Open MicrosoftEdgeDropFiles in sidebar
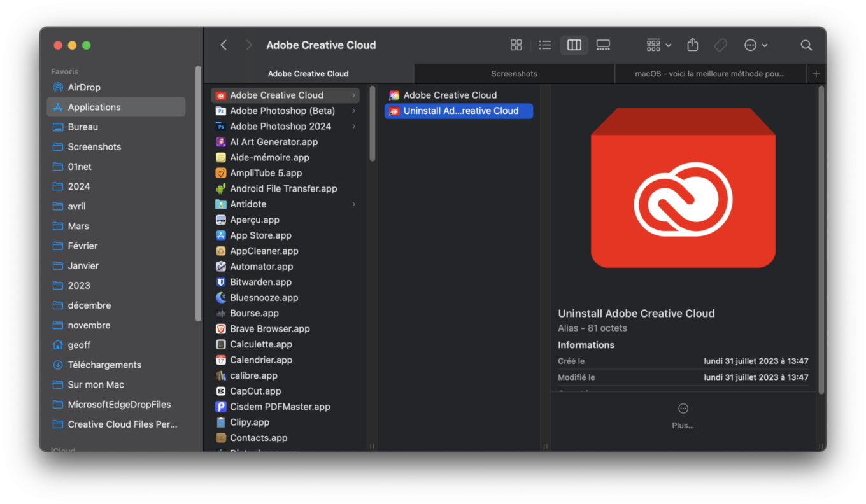Image resolution: width=866 pixels, height=504 pixels. point(116,404)
